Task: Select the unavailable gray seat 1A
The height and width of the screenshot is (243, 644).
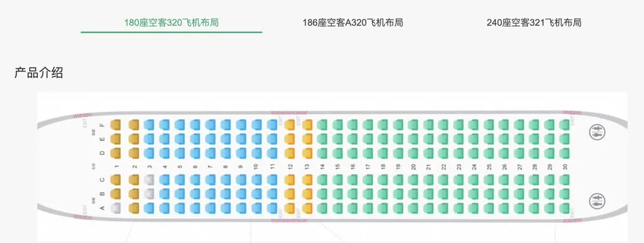Action: [116, 208]
